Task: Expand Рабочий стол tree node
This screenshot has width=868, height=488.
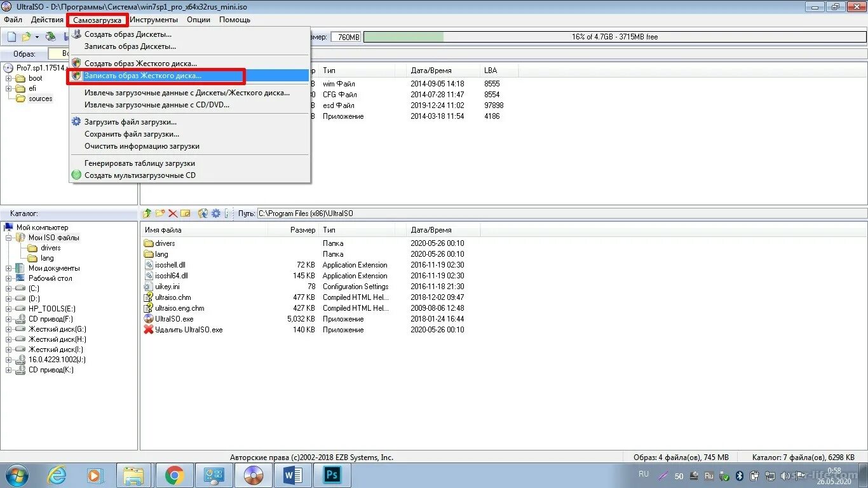Action: 10,278
